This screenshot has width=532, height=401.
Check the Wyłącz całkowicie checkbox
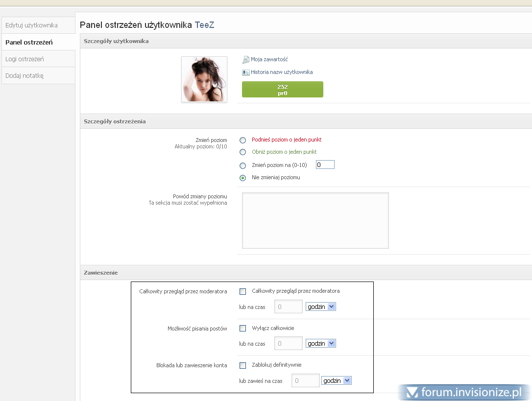(243, 329)
